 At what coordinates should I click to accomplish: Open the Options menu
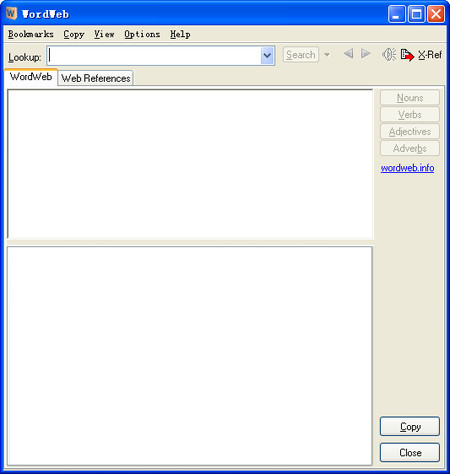tap(142, 34)
